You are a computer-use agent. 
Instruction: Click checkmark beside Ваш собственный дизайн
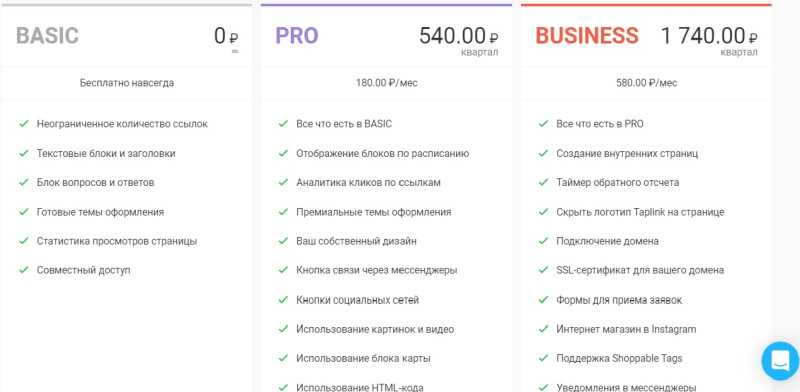[x=283, y=241]
